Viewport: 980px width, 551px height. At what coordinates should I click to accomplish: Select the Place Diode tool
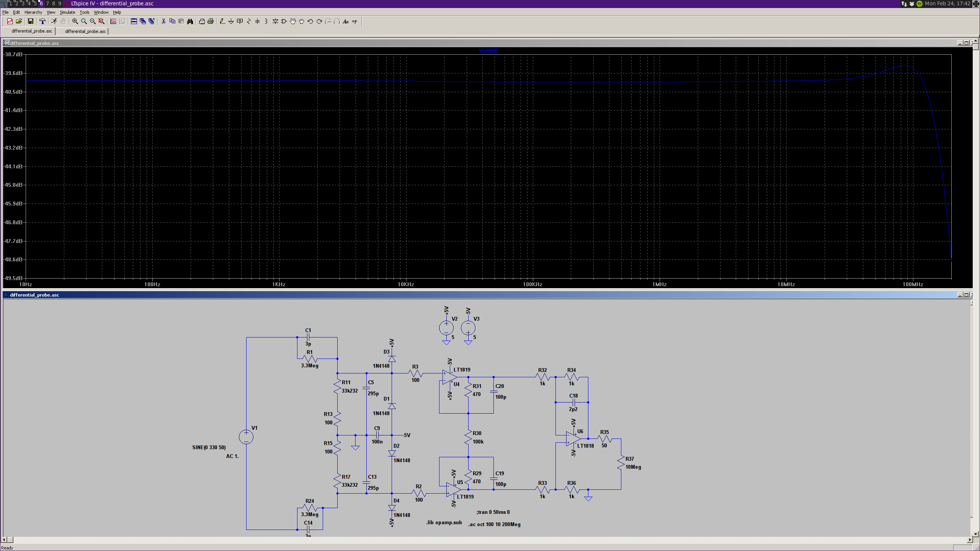[275, 21]
